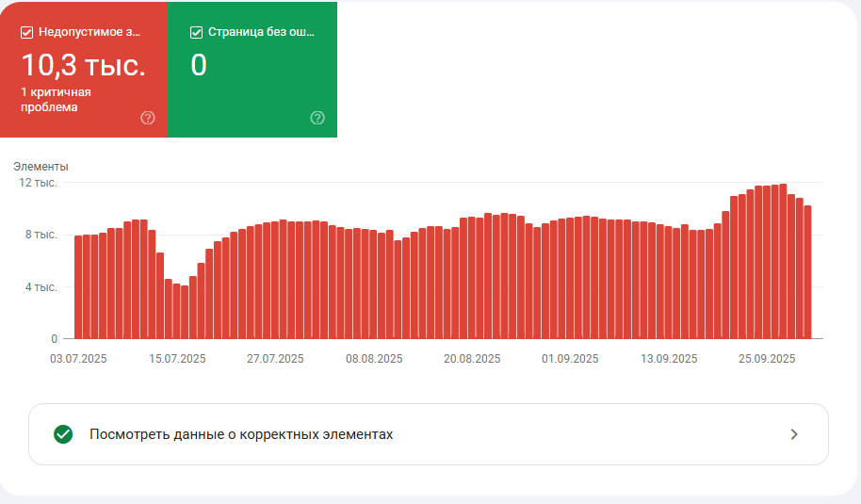Viewport: 861px width, 504px height.
Task: Uncheck the Страница без ошибок checkbox
Action: click(x=196, y=32)
